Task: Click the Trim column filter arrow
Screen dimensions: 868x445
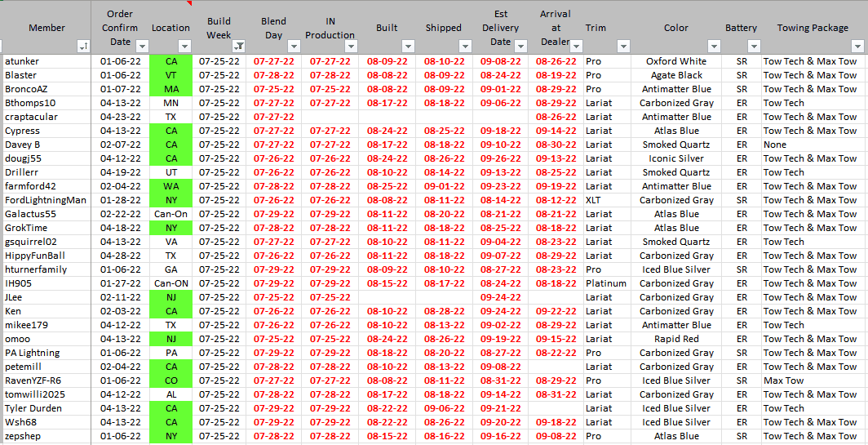Action: 623,47
